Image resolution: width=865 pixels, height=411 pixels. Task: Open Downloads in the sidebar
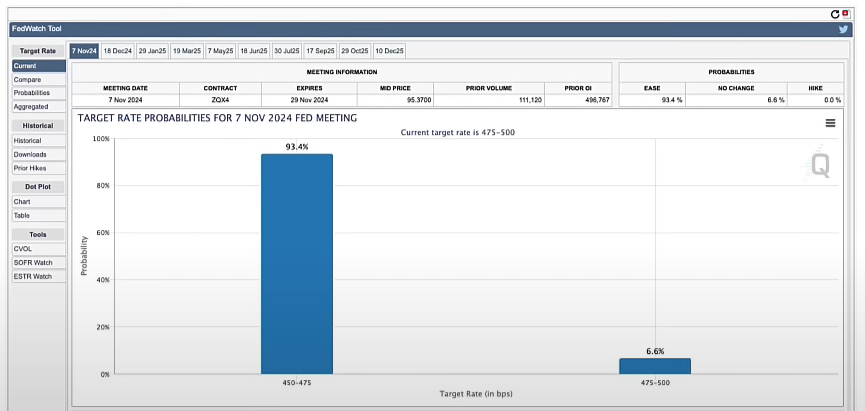tap(39, 154)
